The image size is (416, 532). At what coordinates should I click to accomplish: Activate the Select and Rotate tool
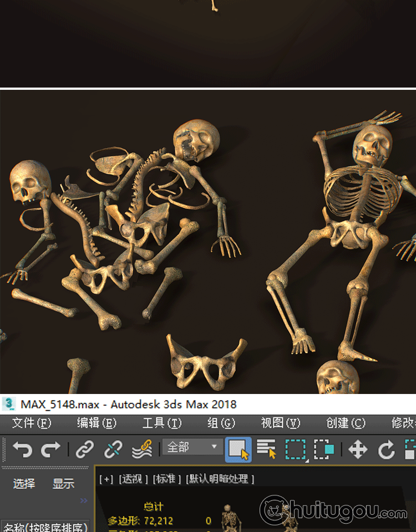[x=387, y=449]
